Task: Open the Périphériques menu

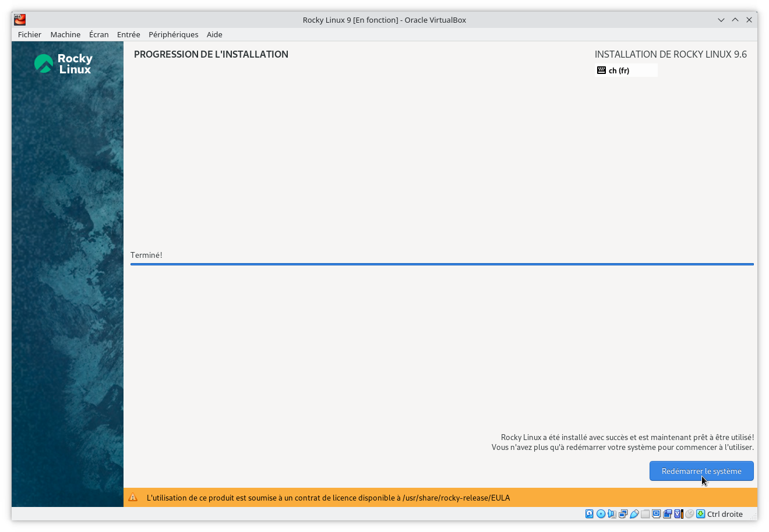Action: pos(173,34)
